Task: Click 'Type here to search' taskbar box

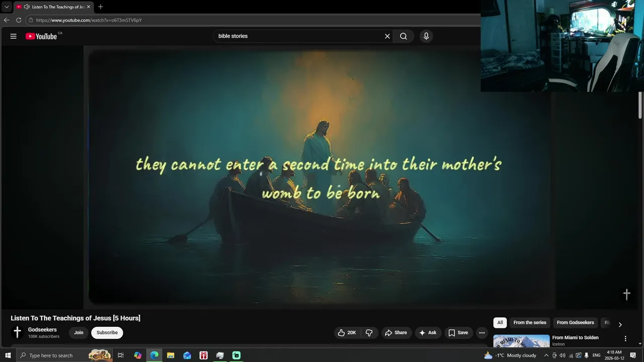Action: (64, 355)
